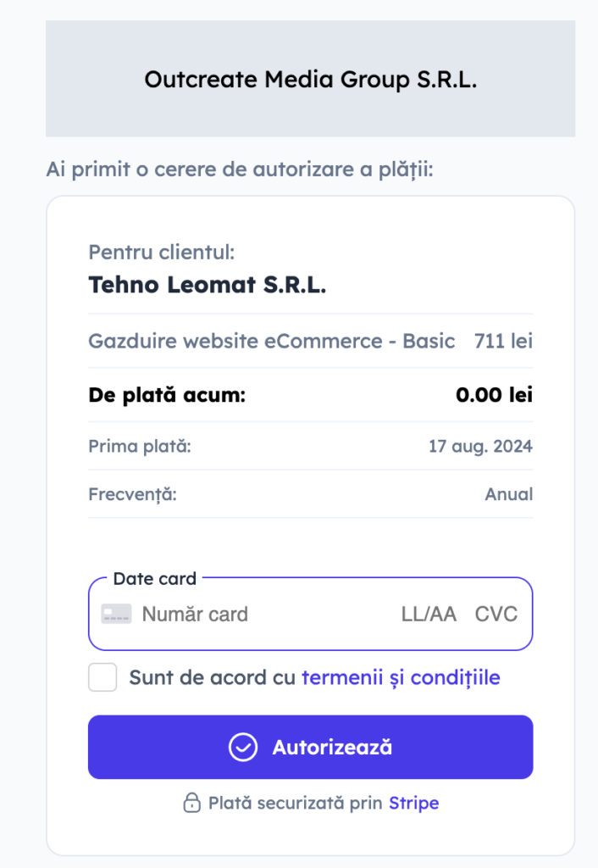The width and height of the screenshot is (598, 868).
Task: Click the Sunt de acord cu text
Action: point(213,678)
